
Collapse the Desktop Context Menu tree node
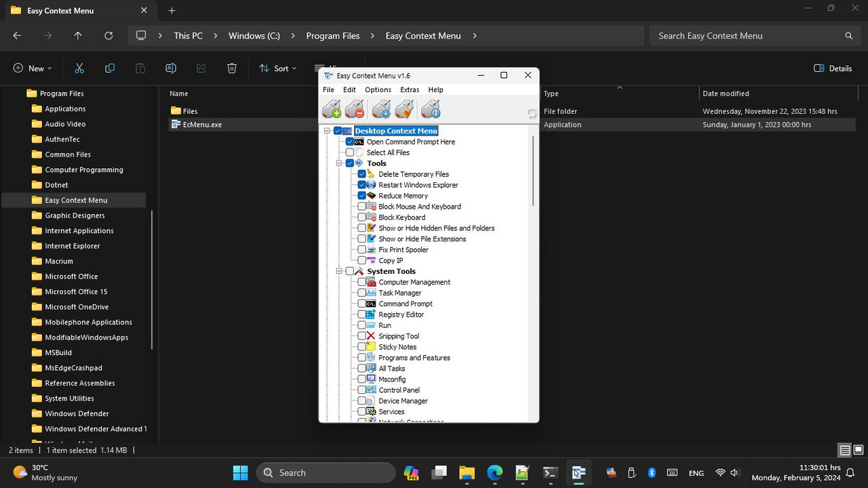point(327,131)
